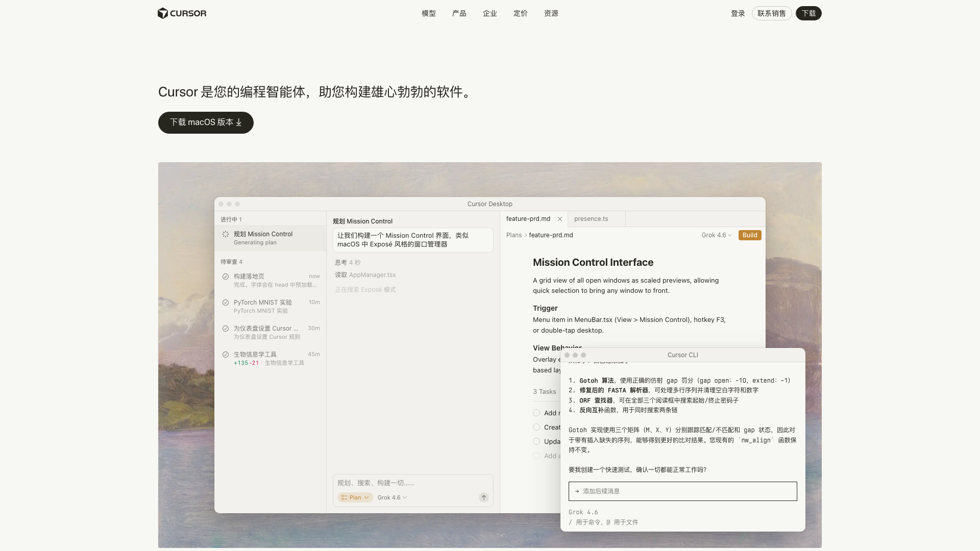Click the header 下载 button
The width and height of the screenshot is (980, 551).
(808, 13)
